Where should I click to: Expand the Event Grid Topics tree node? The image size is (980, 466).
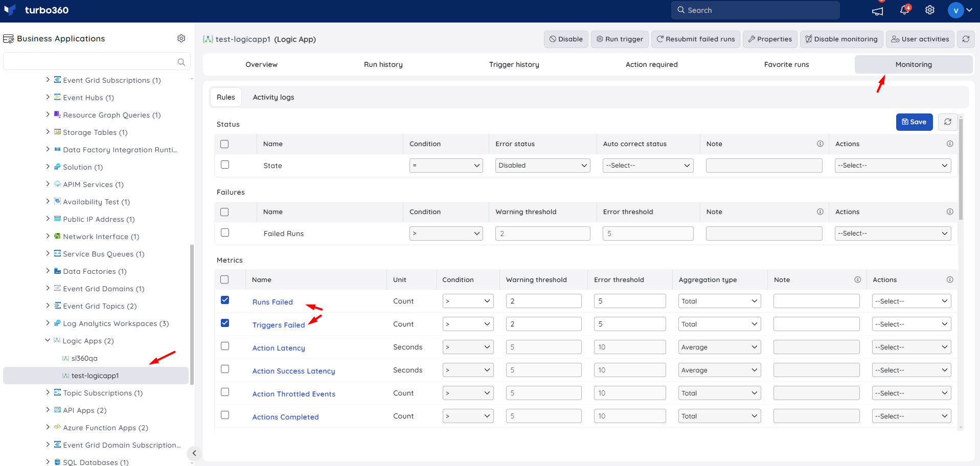pos(48,306)
